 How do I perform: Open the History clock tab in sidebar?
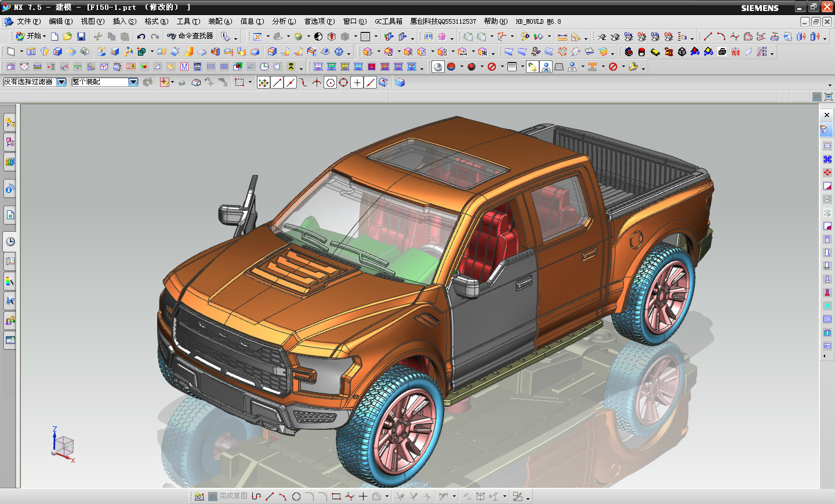point(10,242)
